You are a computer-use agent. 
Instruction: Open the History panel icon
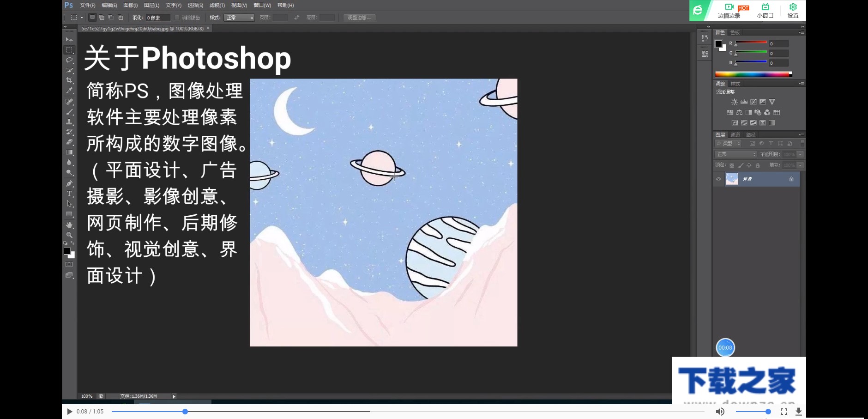pyautogui.click(x=705, y=38)
